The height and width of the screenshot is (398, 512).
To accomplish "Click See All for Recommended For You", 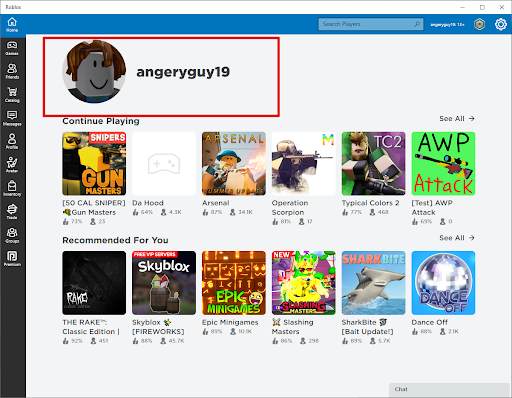I will (x=457, y=238).
